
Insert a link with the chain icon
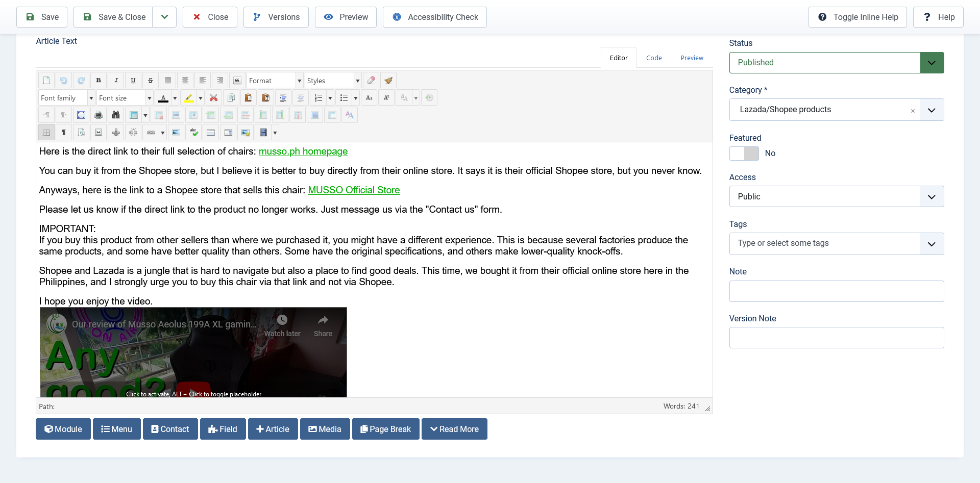point(151,133)
